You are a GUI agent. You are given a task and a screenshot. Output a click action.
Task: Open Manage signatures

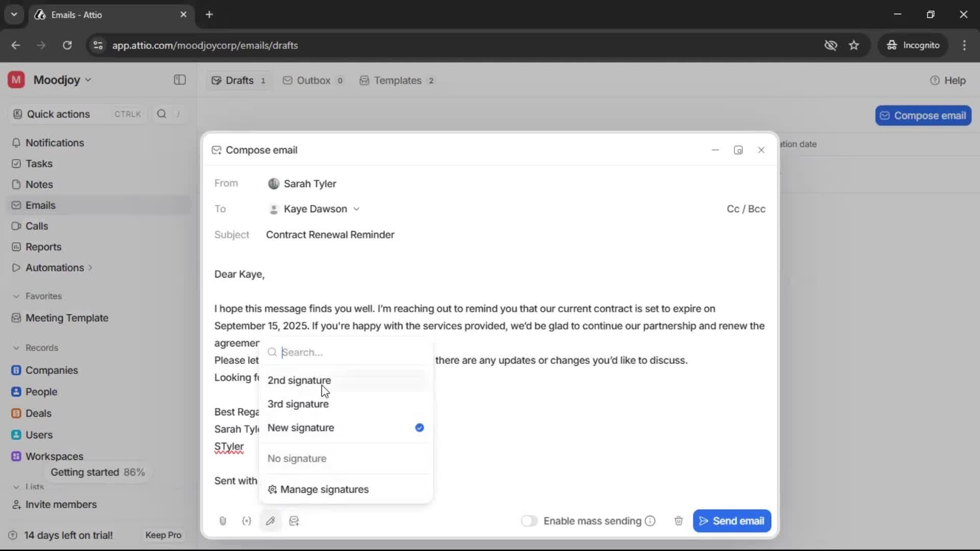pos(325,489)
